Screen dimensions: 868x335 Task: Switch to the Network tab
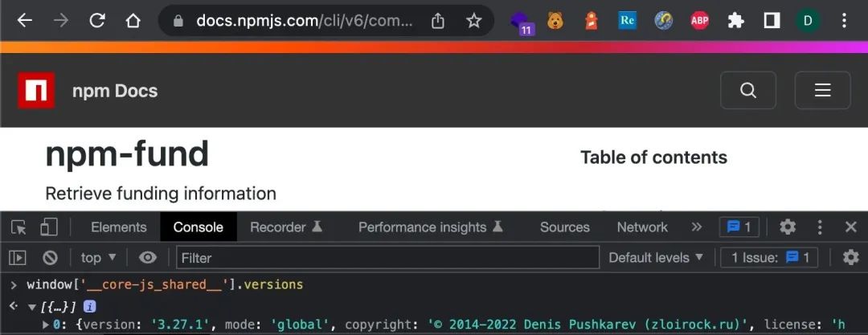[x=642, y=227]
